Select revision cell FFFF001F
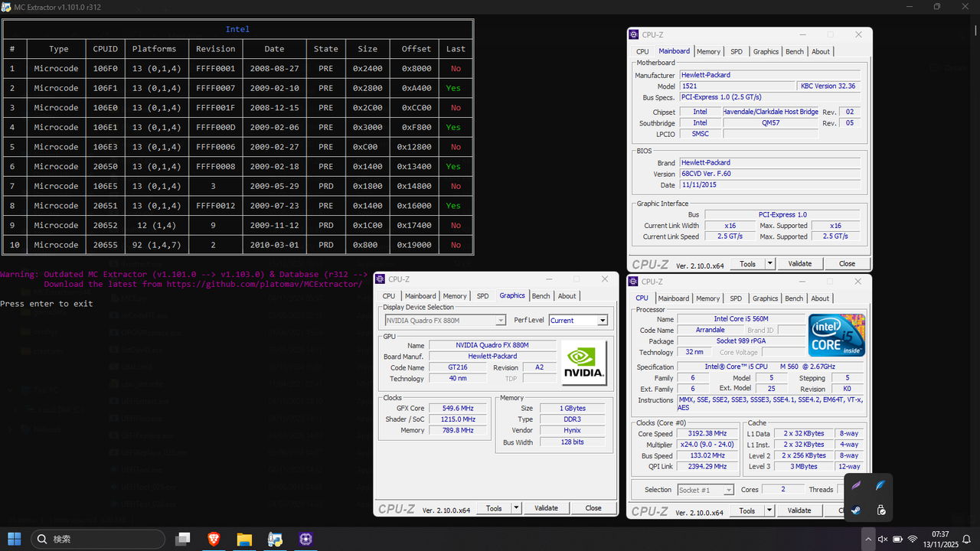Viewport: 980px width, 551px height. (215, 108)
